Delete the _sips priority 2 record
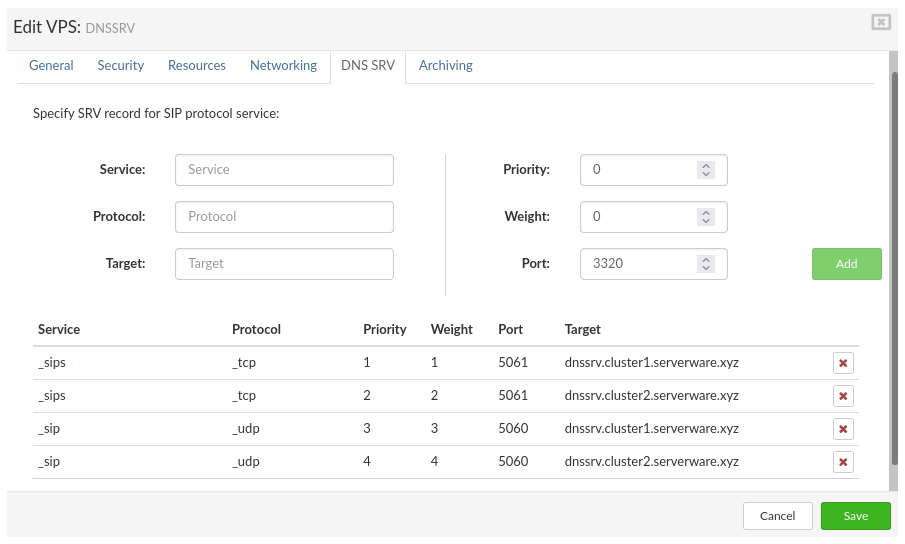 (843, 396)
